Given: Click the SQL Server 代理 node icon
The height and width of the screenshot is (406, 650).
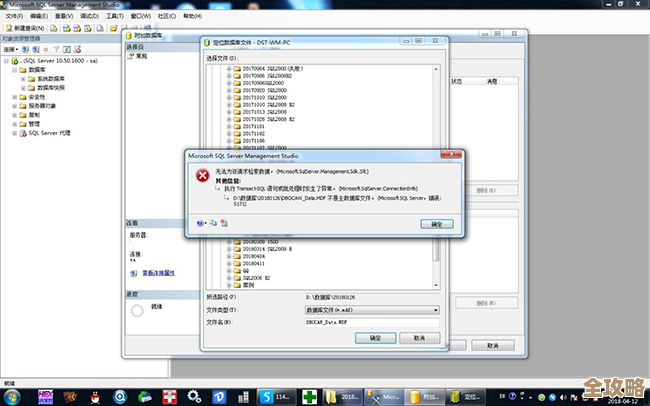Looking at the screenshot, I should coord(21,132).
